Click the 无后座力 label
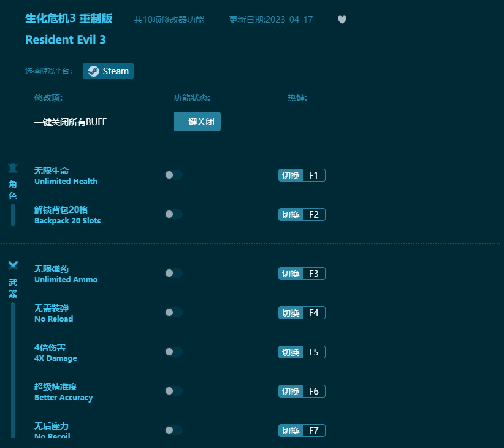504x448 pixels. tap(52, 426)
